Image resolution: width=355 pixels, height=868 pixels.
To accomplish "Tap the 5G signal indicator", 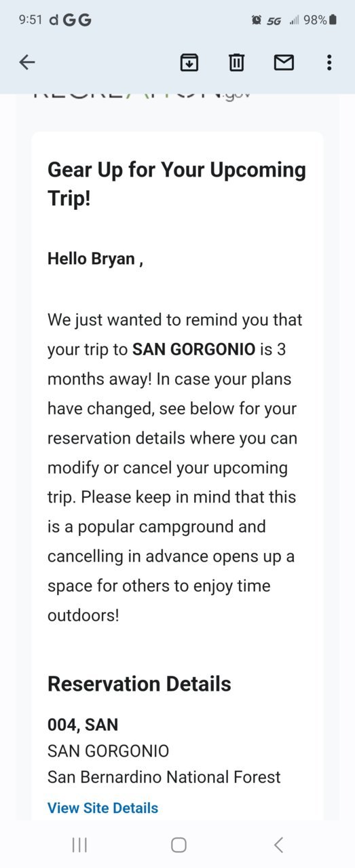I will (274, 21).
